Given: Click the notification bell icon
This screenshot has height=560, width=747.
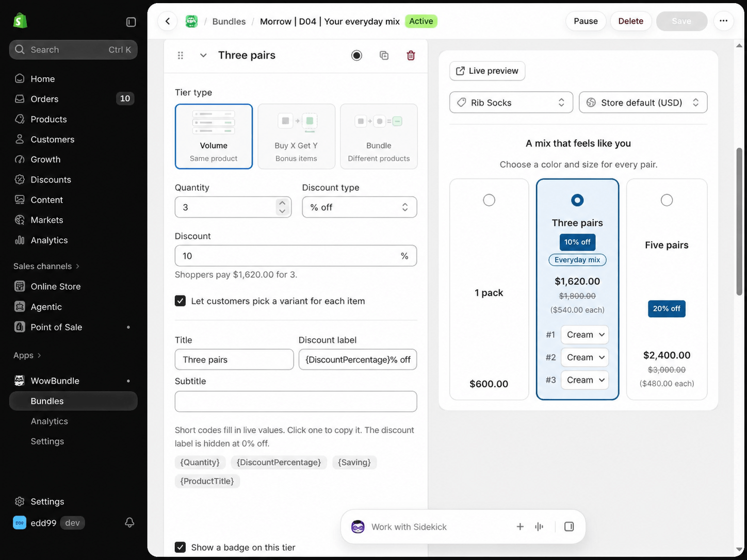Looking at the screenshot, I should click(x=129, y=522).
